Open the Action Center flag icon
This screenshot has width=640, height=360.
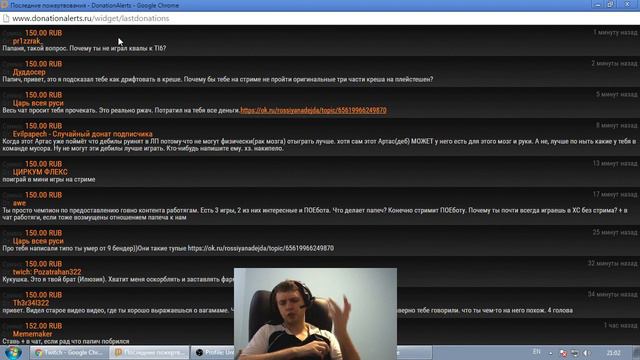click(x=563, y=353)
